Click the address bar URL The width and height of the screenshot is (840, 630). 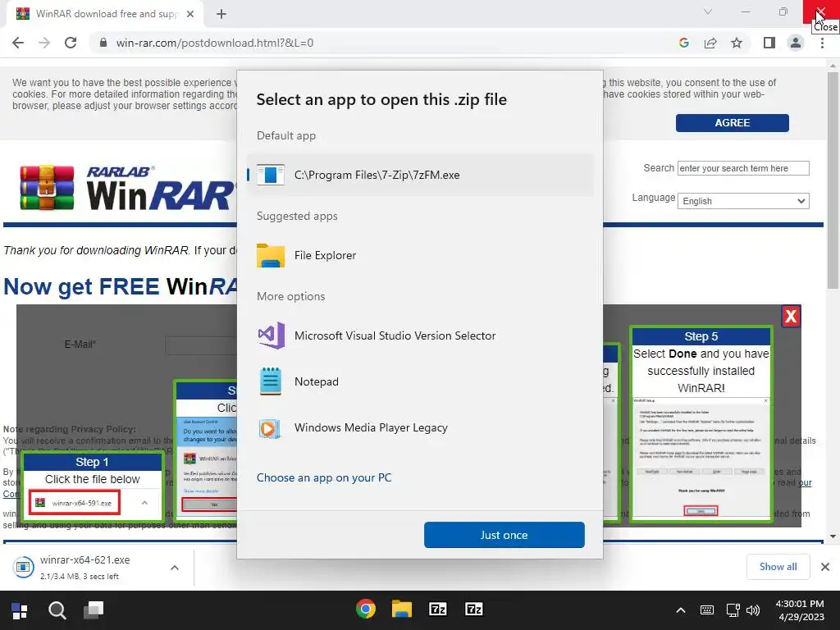(215, 43)
